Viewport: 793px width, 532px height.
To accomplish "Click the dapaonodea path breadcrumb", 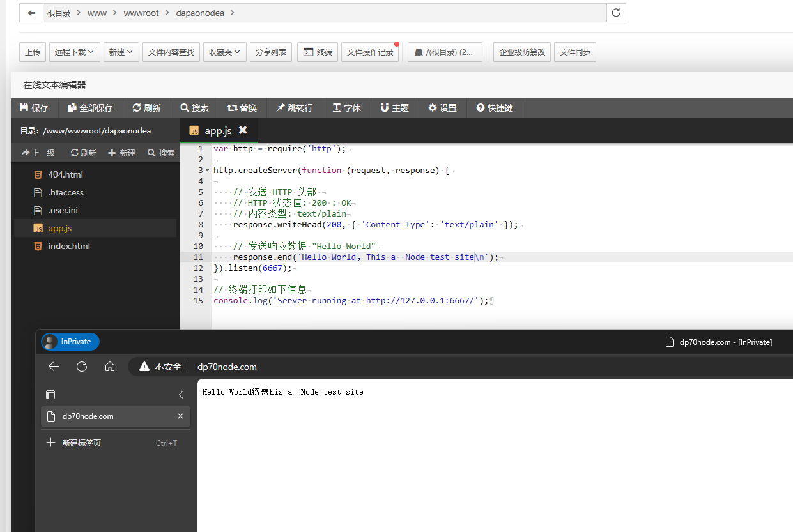I will pyautogui.click(x=200, y=13).
